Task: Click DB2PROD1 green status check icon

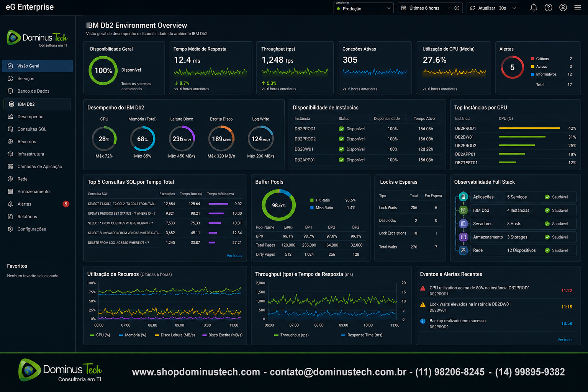Action: coord(341,129)
